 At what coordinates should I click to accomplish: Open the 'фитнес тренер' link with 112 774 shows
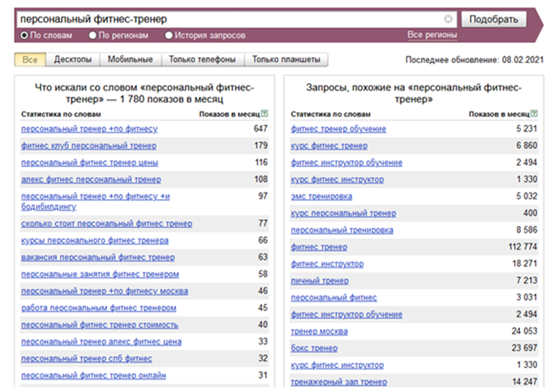[x=319, y=247]
